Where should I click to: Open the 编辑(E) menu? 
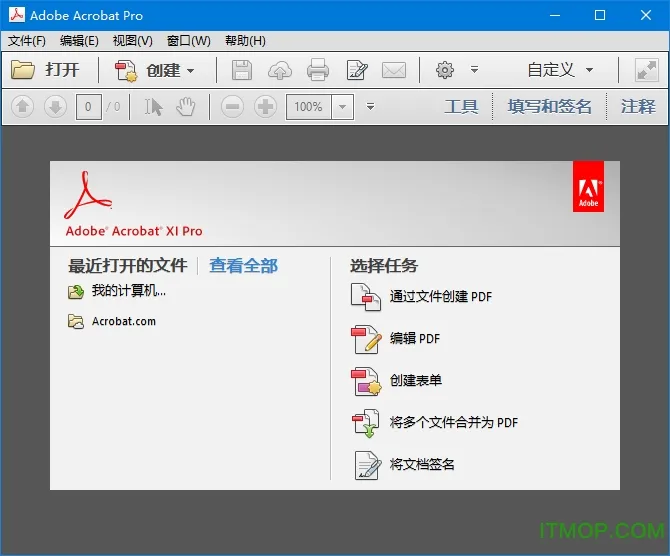(x=79, y=41)
